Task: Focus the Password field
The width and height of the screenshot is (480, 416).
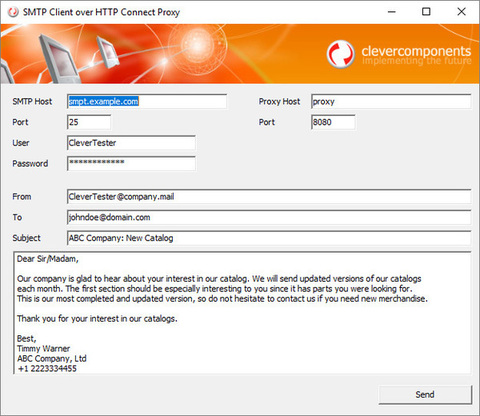Action: [131, 163]
